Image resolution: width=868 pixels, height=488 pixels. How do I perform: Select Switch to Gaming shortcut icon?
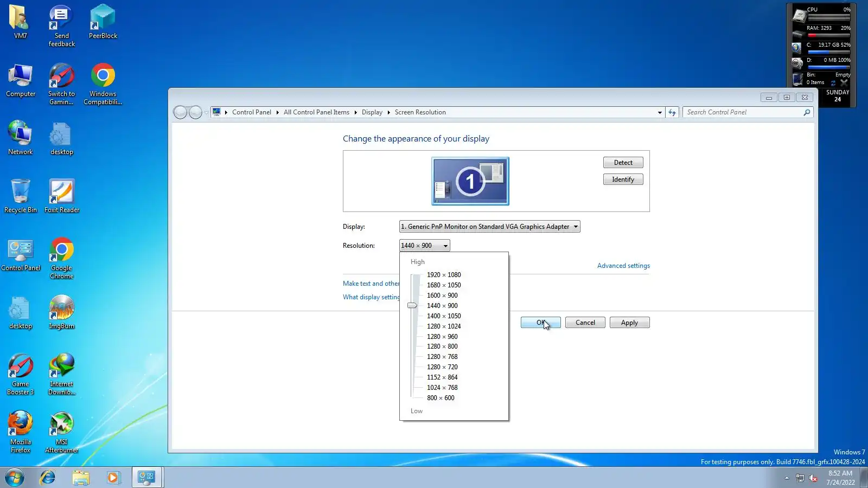pyautogui.click(x=61, y=84)
